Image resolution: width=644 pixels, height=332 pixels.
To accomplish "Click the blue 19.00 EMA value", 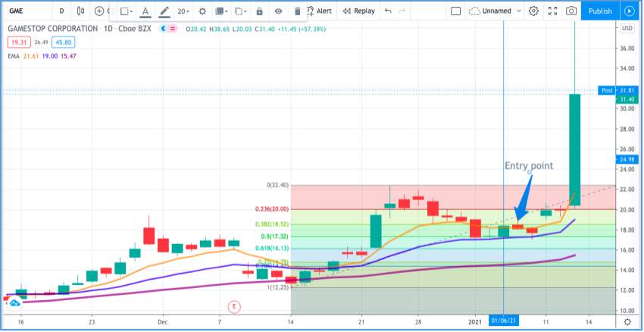I will tap(48, 56).
